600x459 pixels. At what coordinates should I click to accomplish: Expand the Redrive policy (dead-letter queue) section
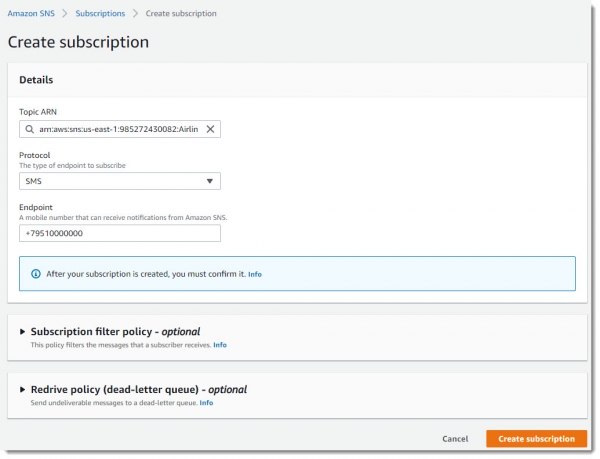pos(22,390)
